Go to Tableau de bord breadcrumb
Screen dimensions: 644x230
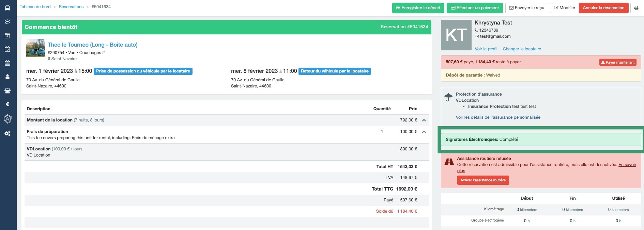point(35,7)
